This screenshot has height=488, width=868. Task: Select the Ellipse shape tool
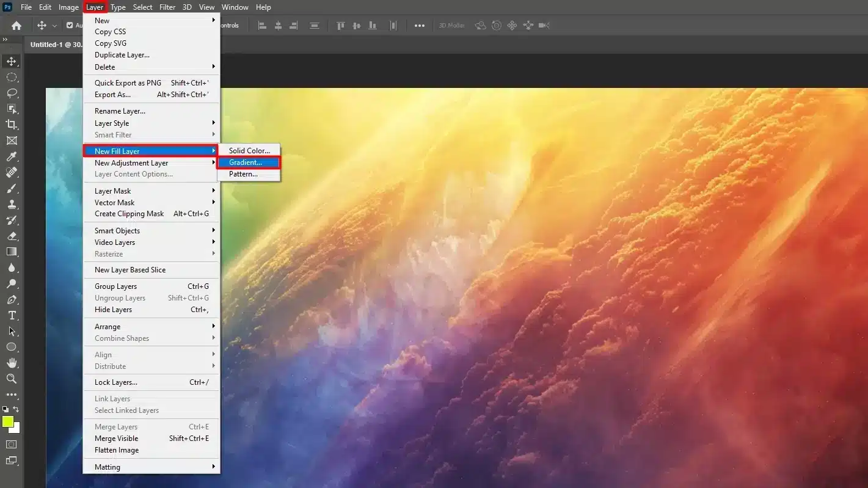click(12, 347)
